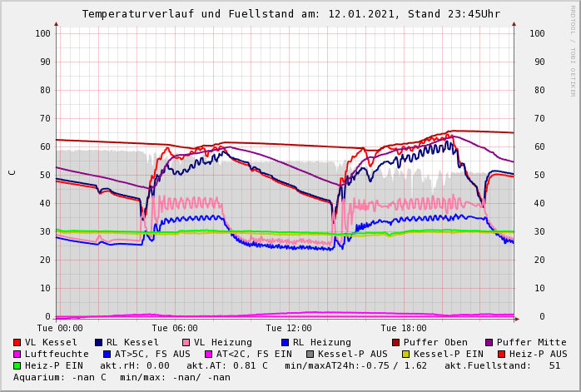
Task: Select the dark red Puffer Oben swatch
Action: [396, 342]
